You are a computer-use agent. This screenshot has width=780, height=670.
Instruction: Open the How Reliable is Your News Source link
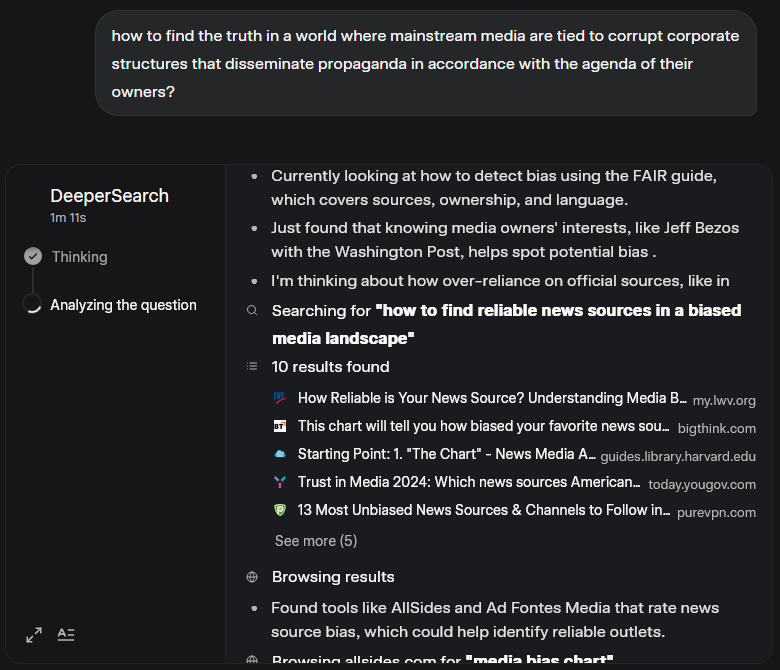click(492, 399)
